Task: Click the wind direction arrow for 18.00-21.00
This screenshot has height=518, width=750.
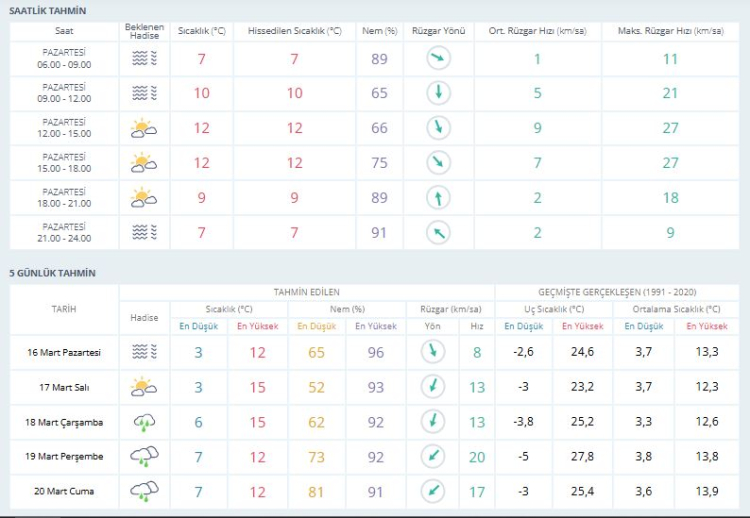Action: tap(438, 198)
